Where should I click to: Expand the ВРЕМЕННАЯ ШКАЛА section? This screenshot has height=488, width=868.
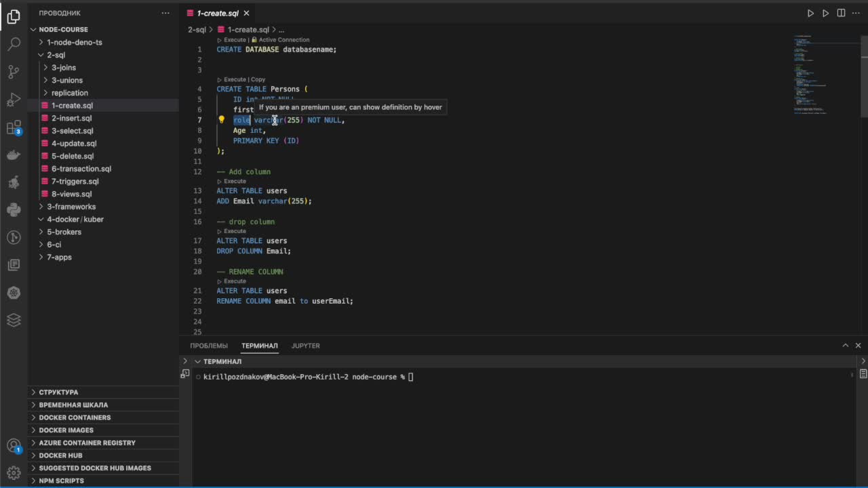tap(103, 405)
